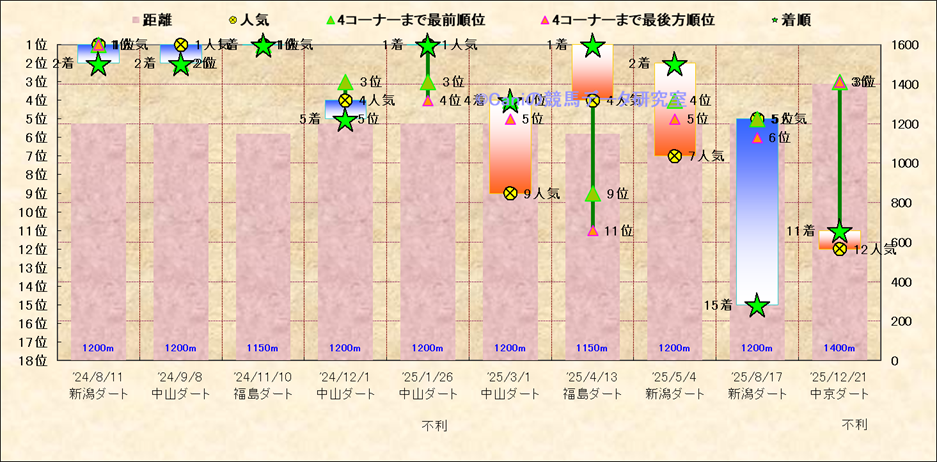Click the 12人気 circle marker on '25/12/21
Image resolution: width=937 pixels, height=462 pixels.
[x=840, y=249]
